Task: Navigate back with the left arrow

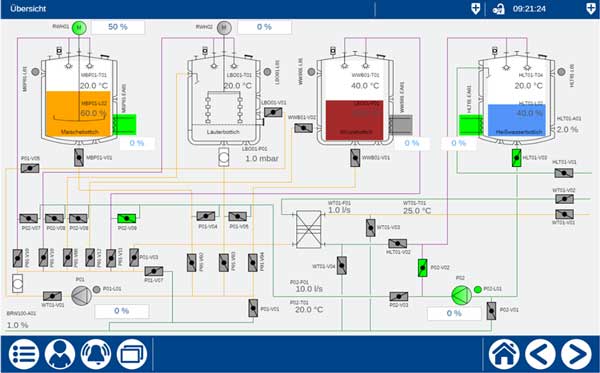Action: pos(540,354)
